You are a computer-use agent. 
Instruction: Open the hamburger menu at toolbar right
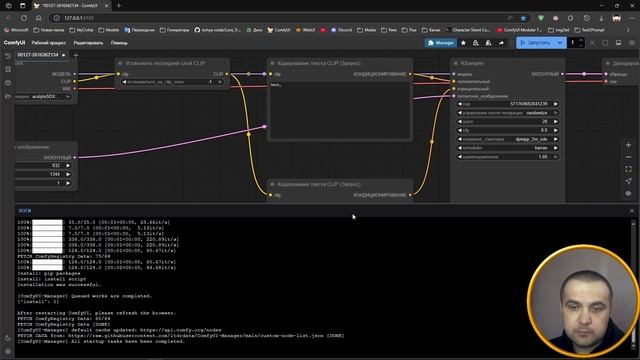click(631, 43)
